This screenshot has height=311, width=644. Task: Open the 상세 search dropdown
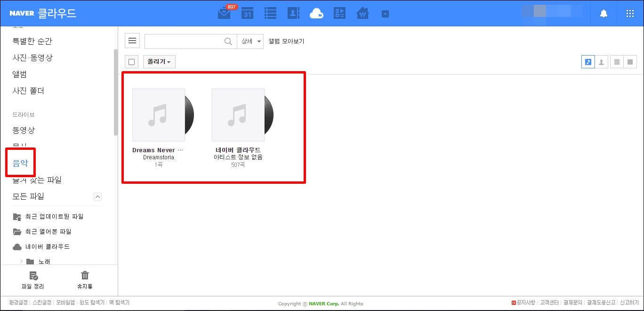coord(250,41)
